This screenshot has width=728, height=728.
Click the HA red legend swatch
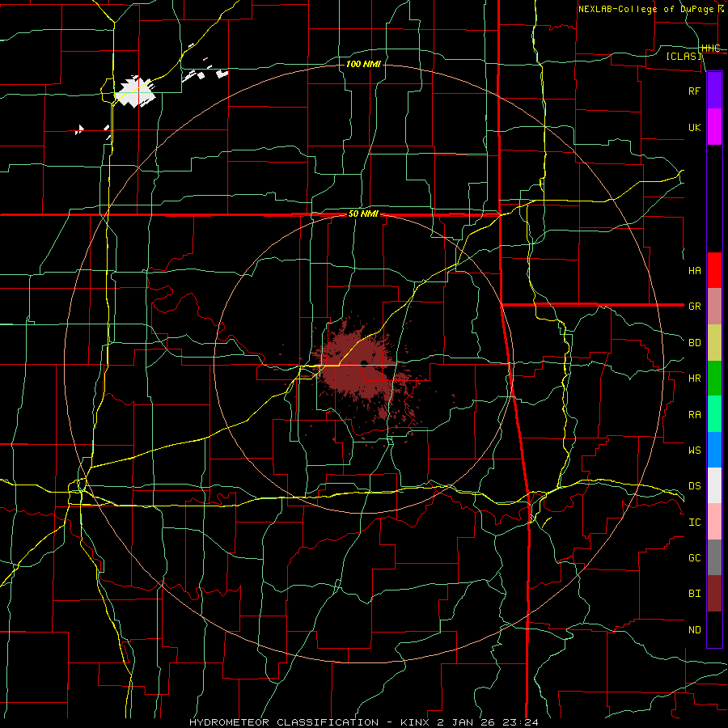pos(714,270)
